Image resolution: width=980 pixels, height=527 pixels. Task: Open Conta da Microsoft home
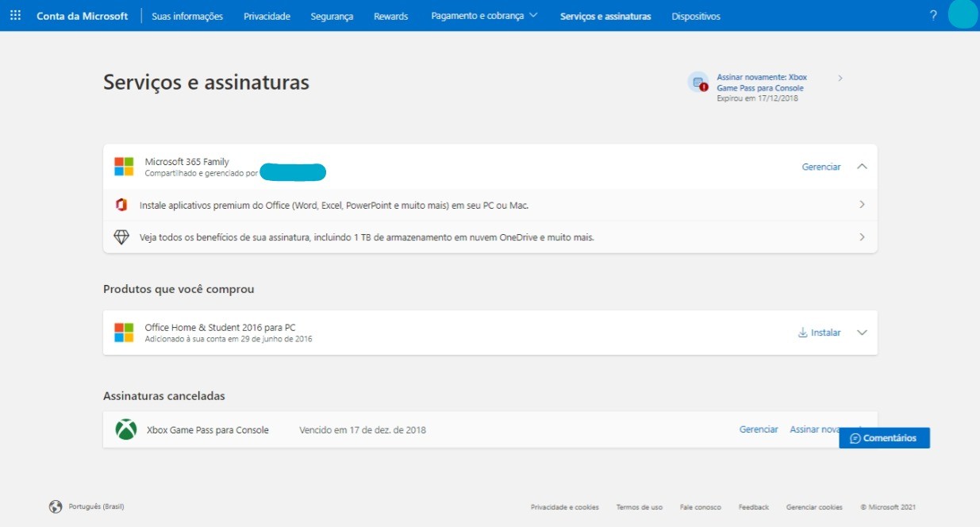tap(83, 16)
